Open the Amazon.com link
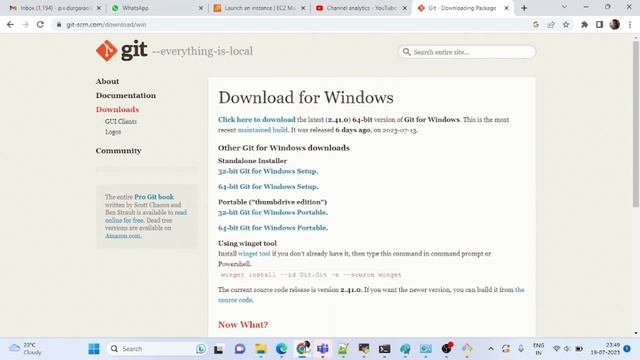The width and height of the screenshot is (640, 360). tap(123, 236)
